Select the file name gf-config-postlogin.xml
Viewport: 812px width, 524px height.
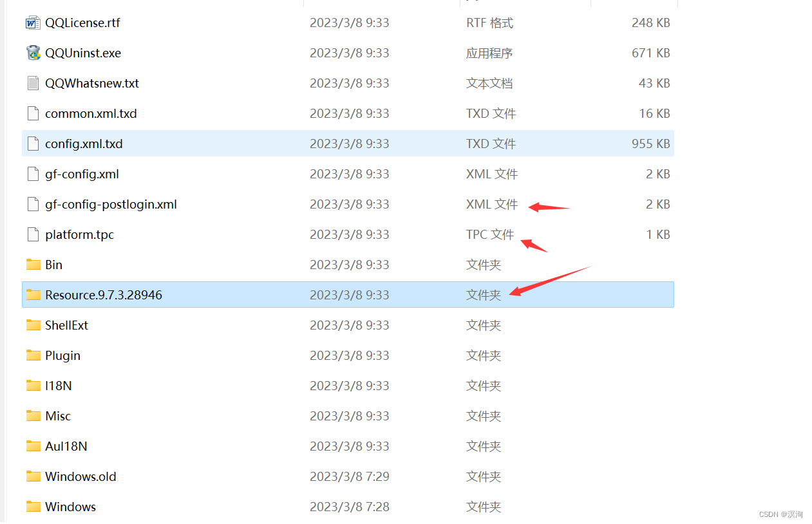(x=111, y=205)
